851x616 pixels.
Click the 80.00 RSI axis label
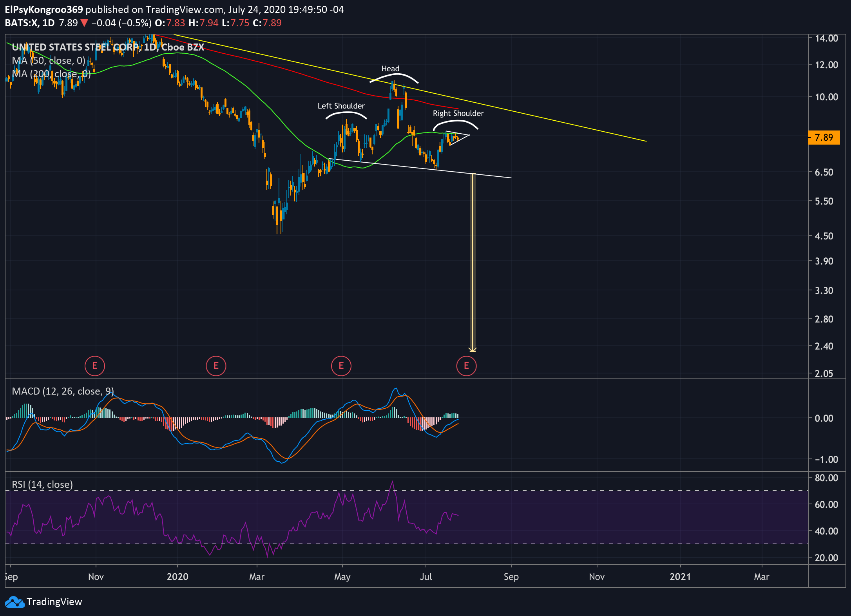tap(826, 478)
